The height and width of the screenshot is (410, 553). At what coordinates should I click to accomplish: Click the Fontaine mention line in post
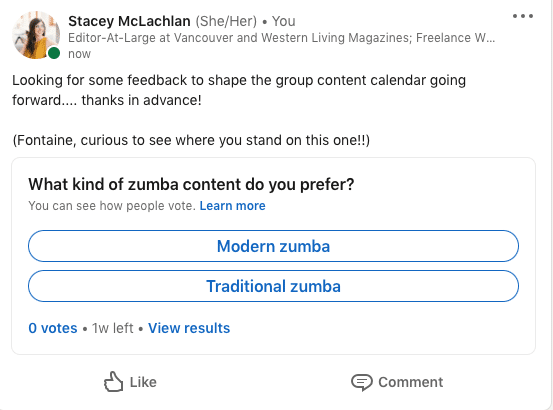191,140
